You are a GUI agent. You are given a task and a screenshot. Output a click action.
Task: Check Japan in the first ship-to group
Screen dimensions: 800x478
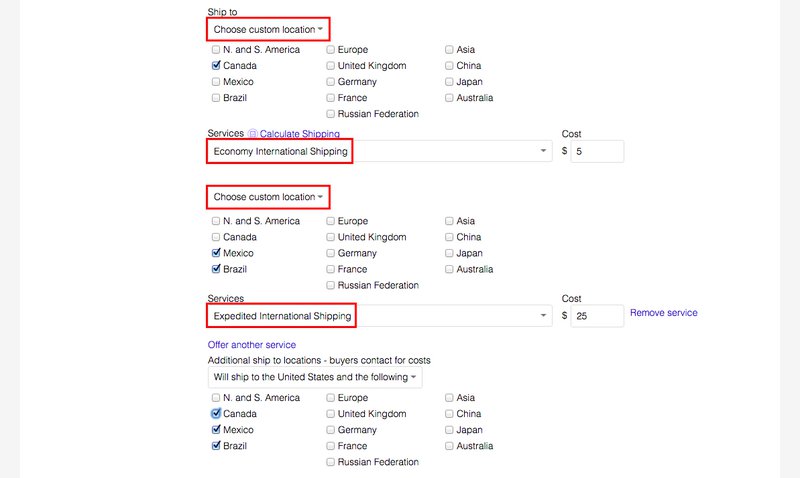[449, 82]
